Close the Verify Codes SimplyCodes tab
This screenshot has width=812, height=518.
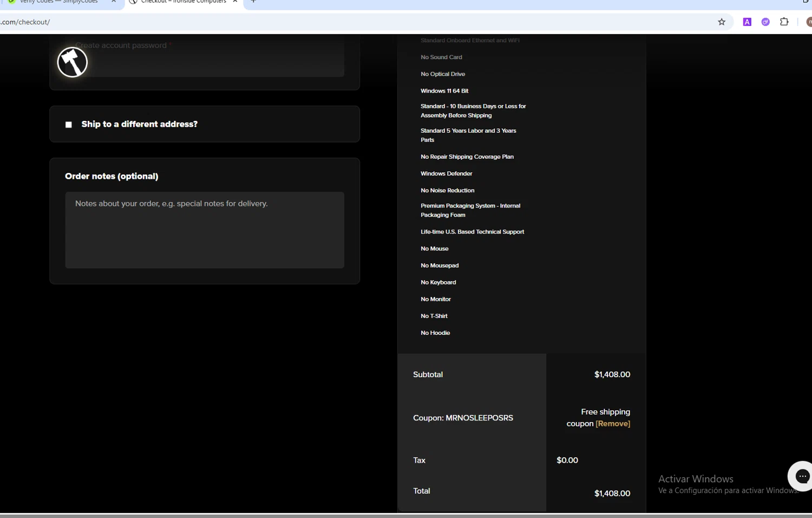point(114,2)
